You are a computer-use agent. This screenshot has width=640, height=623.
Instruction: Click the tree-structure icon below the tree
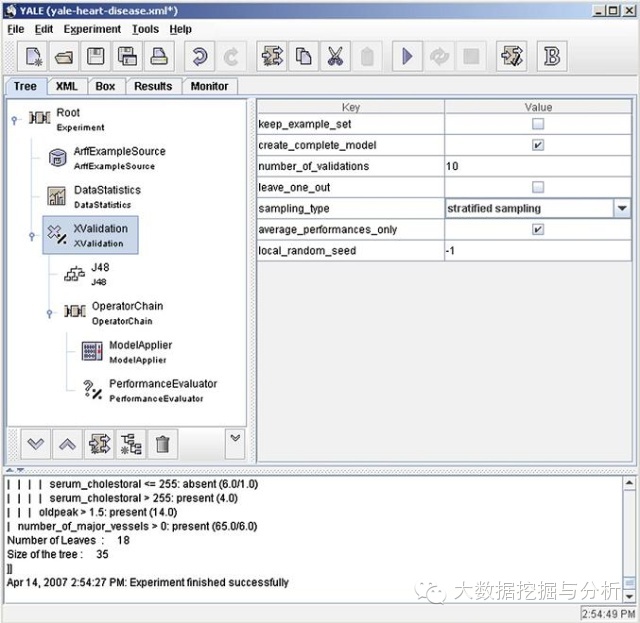pyautogui.click(x=131, y=444)
